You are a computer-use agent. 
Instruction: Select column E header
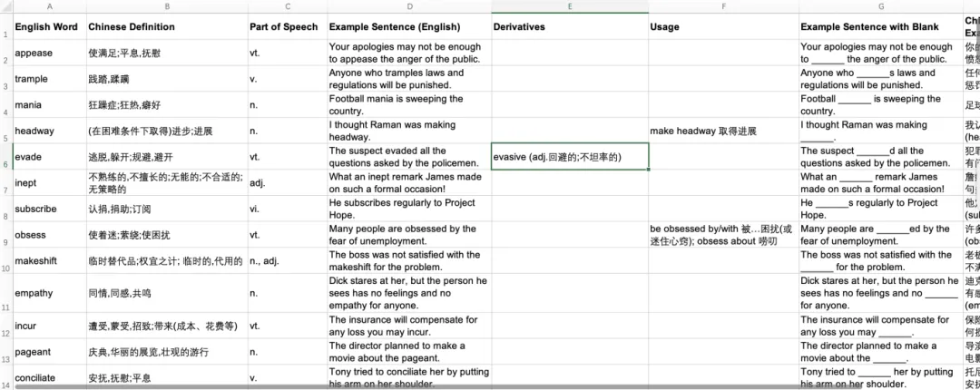(570, 5)
